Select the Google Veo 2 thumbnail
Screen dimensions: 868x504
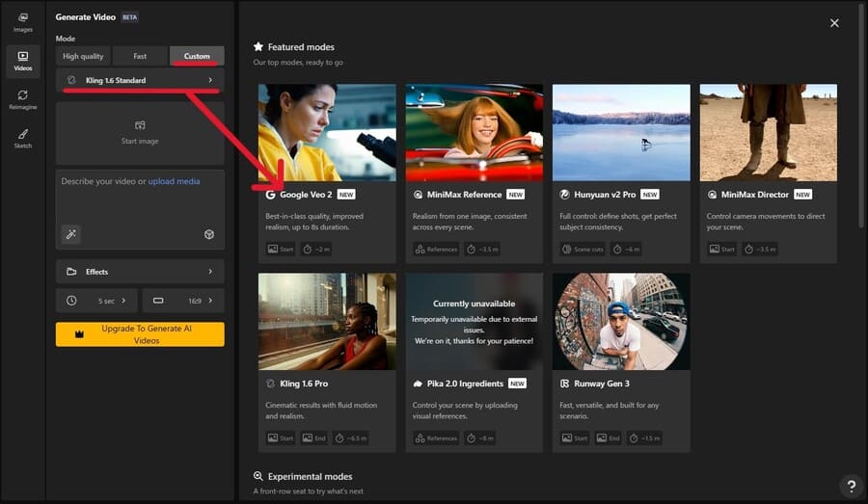pos(327,132)
